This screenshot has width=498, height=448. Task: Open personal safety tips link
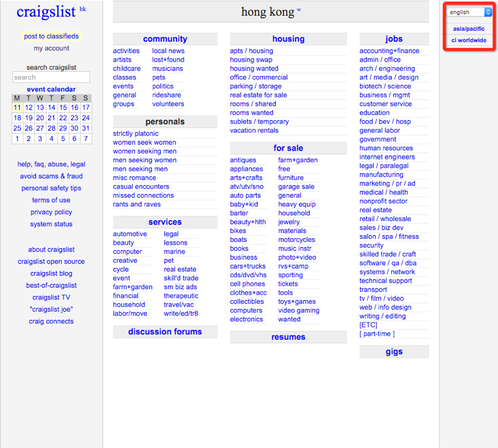point(51,188)
